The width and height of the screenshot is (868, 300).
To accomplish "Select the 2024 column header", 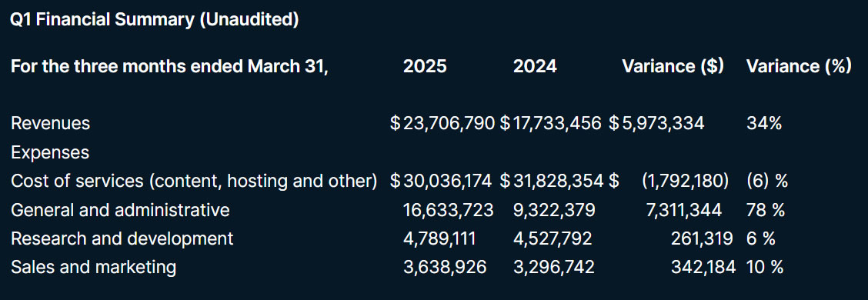I will point(535,66).
